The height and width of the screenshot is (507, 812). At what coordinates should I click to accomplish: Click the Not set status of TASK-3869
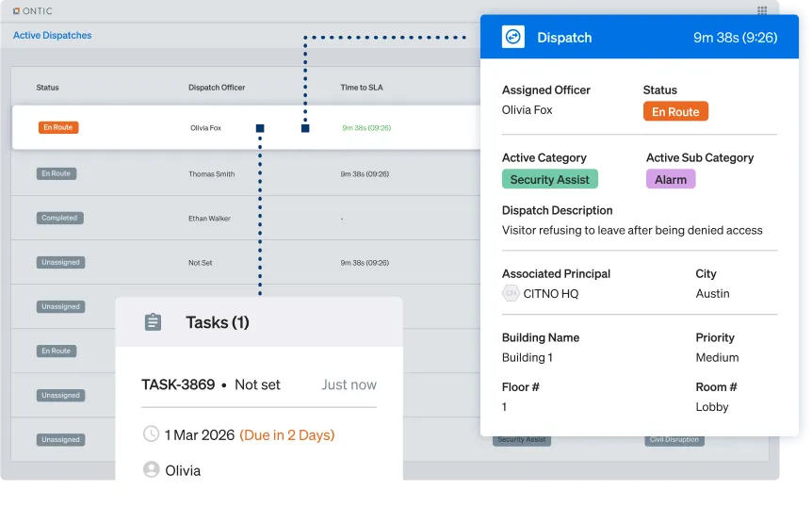coord(257,384)
